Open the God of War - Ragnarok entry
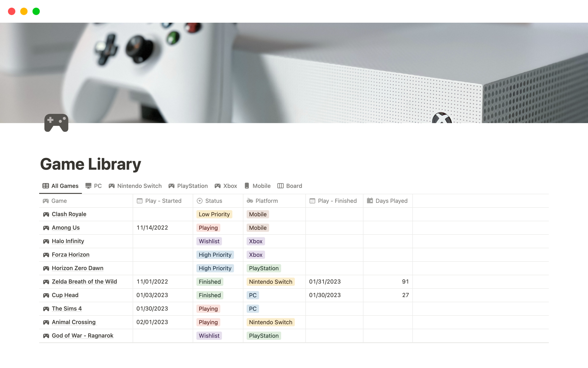Image resolution: width=588 pixels, height=368 pixels. [82, 335]
